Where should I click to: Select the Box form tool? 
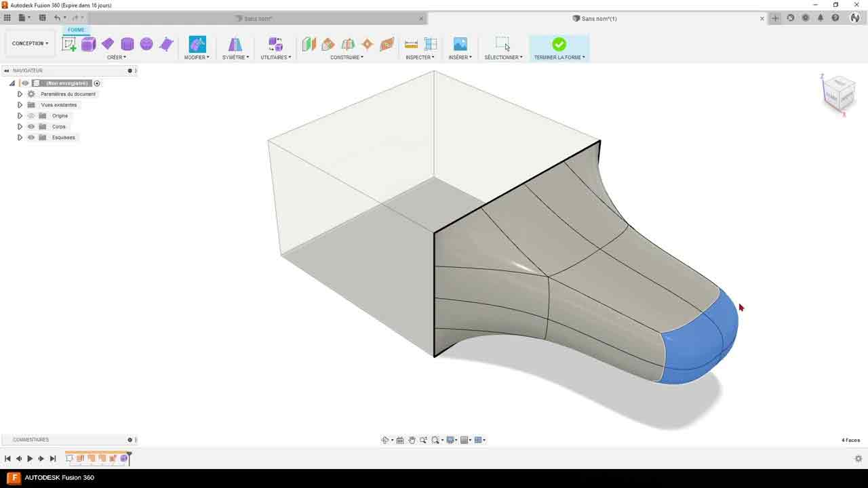(x=88, y=44)
